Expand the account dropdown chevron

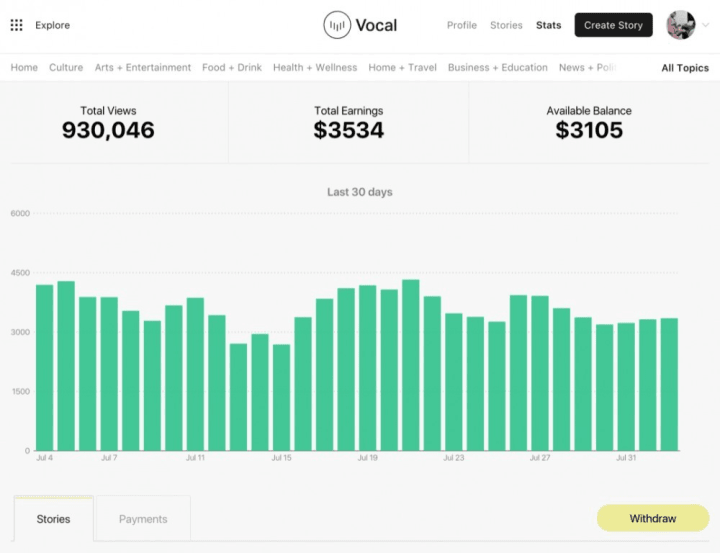(x=705, y=25)
